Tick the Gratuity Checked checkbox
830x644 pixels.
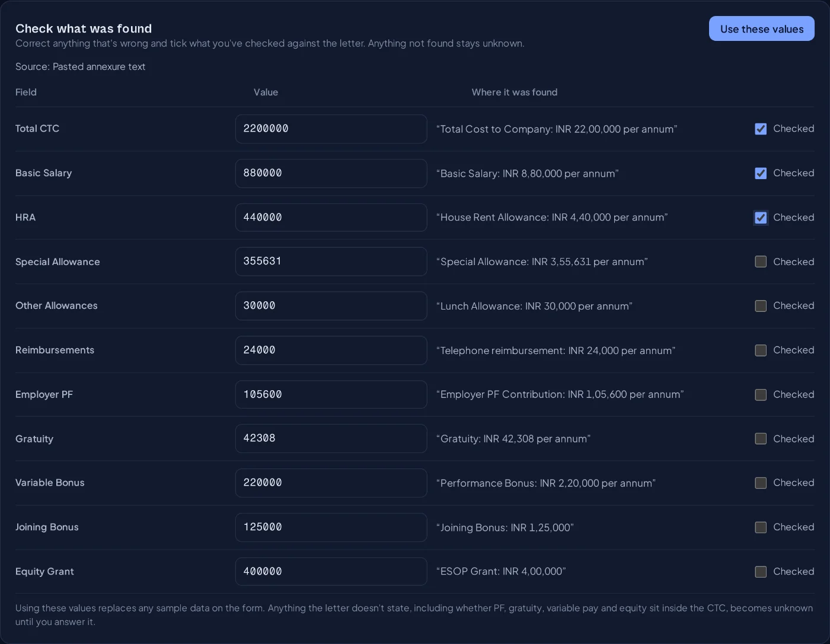click(x=761, y=439)
